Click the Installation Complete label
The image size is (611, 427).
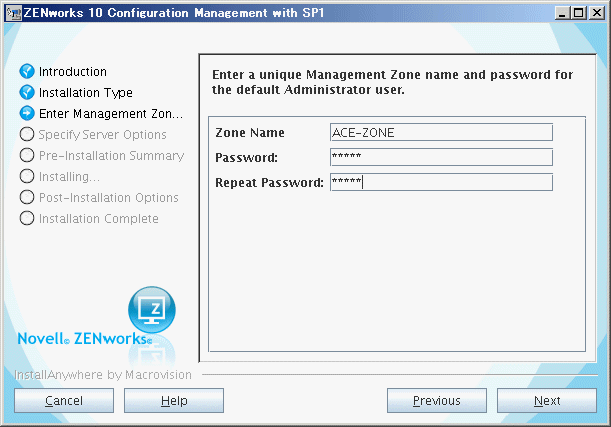(99, 219)
